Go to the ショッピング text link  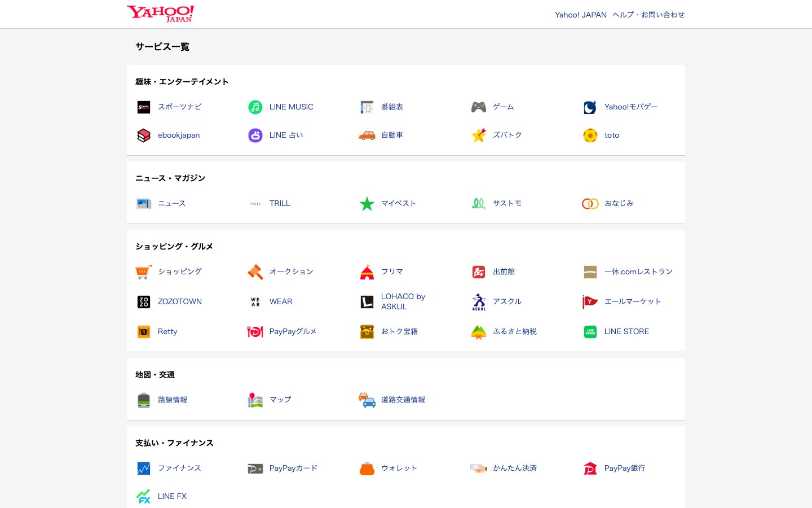click(180, 271)
